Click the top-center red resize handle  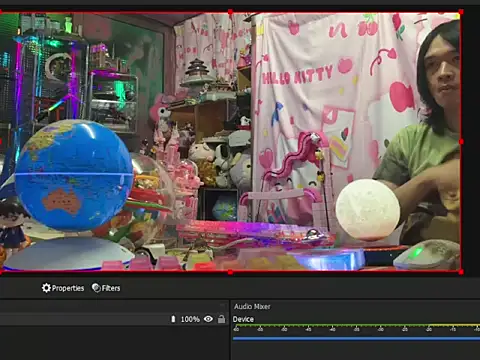pyautogui.click(x=230, y=12)
